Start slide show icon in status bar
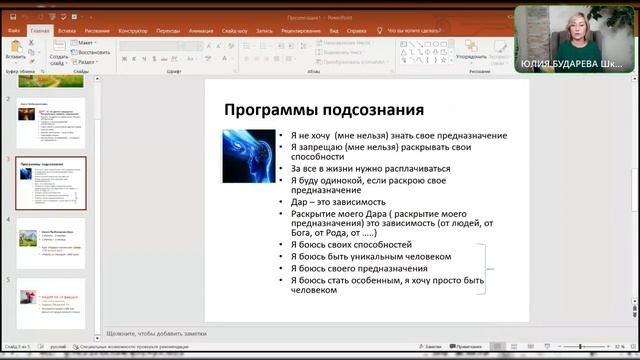 [547, 347]
